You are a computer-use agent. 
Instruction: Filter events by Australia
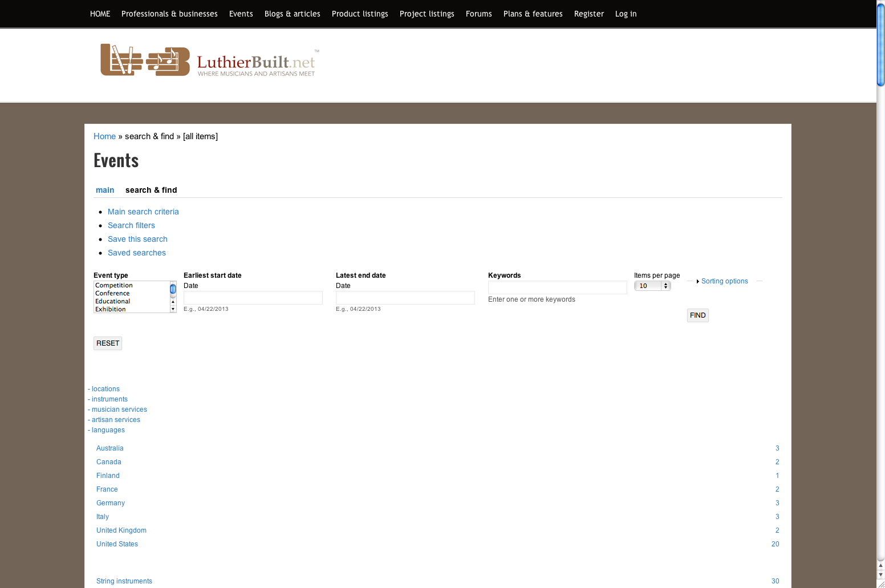pos(110,448)
